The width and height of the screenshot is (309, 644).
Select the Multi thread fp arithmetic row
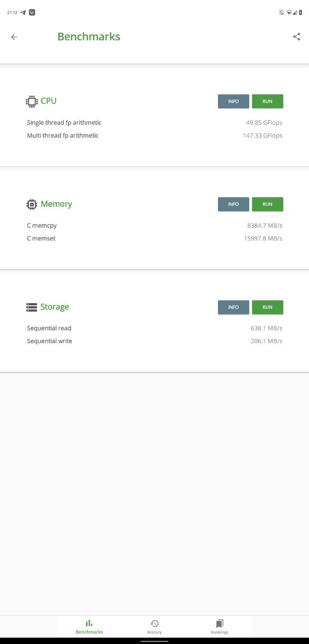[155, 135]
